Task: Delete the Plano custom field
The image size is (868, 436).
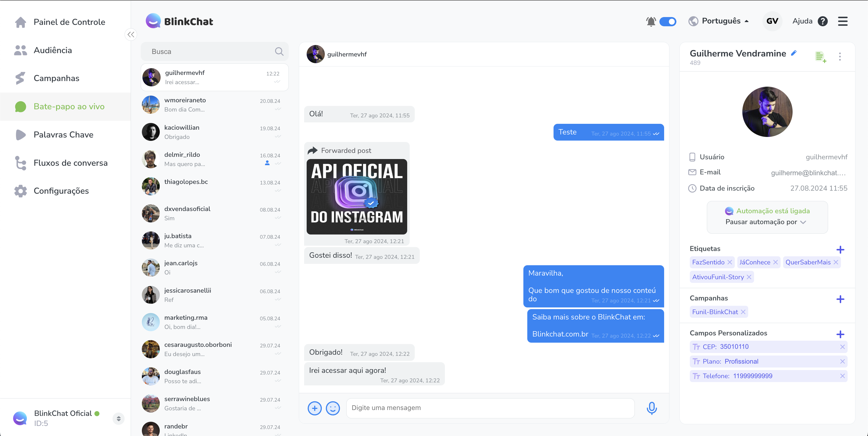Action: (x=842, y=361)
